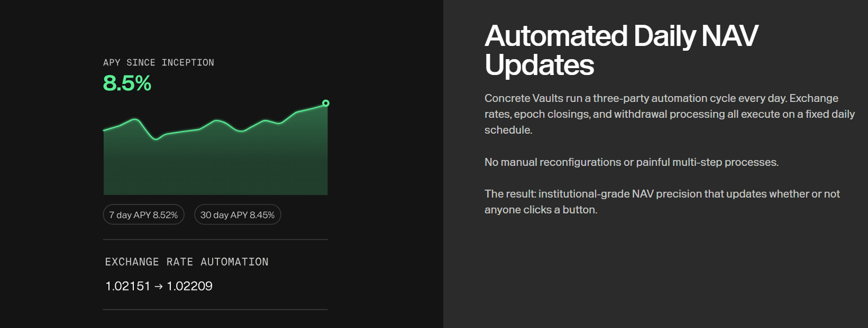Click the 30 day APY 8.45% pill

point(237,214)
